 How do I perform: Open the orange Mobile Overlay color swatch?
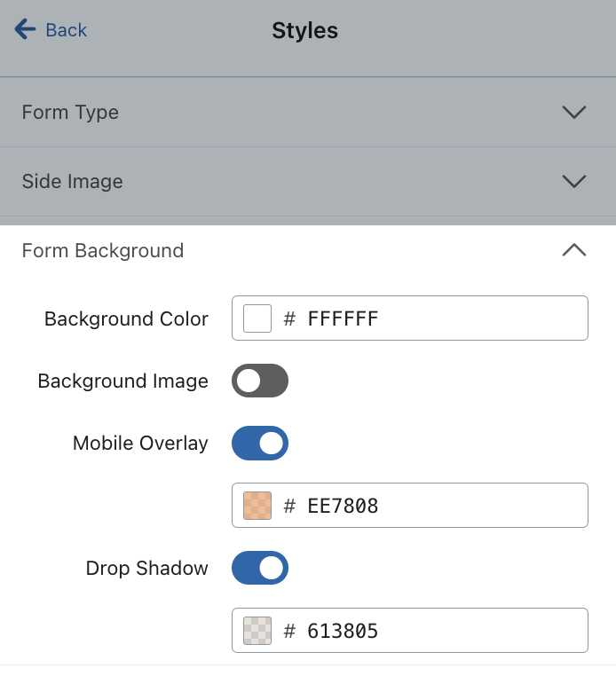pyautogui.click(x=257, y=506)
